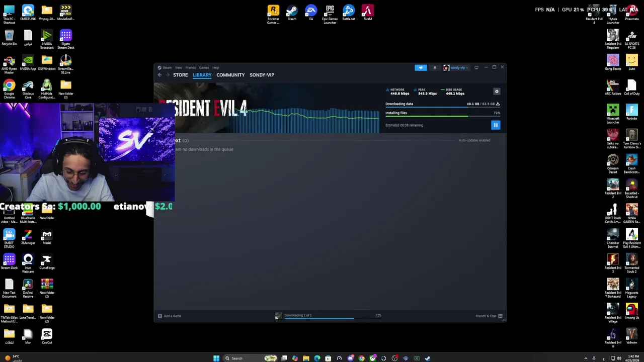Image resolution: width=644 pixels, height=362 pixels.
Task: Select the Minecraft Launcher desktop icon
Action: (x=613, y=115)
